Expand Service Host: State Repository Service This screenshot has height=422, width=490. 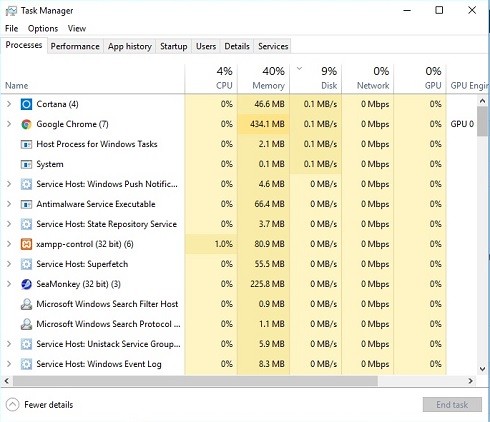pyautogui.click(x=9, y=224)
